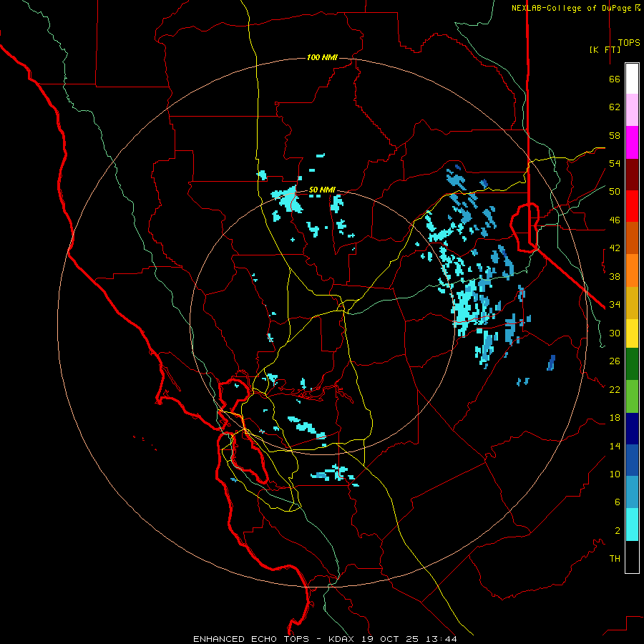
Task: Click the 50 NMI range ring label
Action: (x=323, y=190)
